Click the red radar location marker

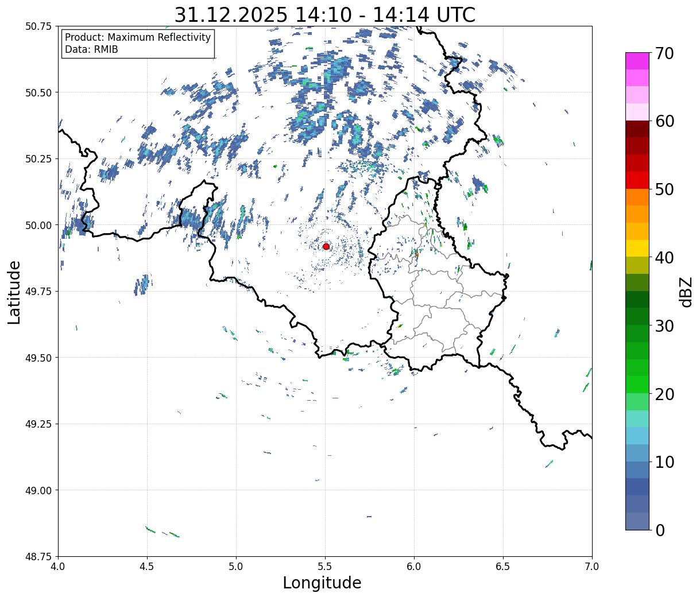coord(326,246)
